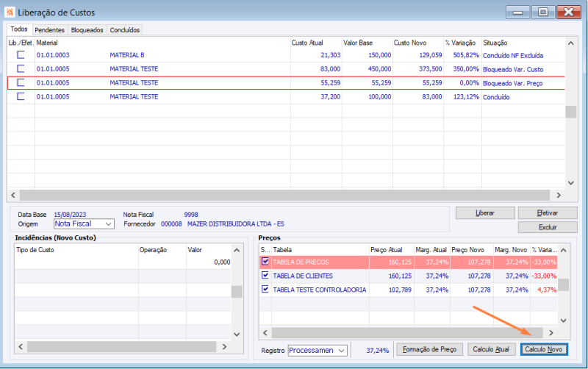Select code 01.01.0003 cell
The image size is (588, 369).
click(53, 55)
